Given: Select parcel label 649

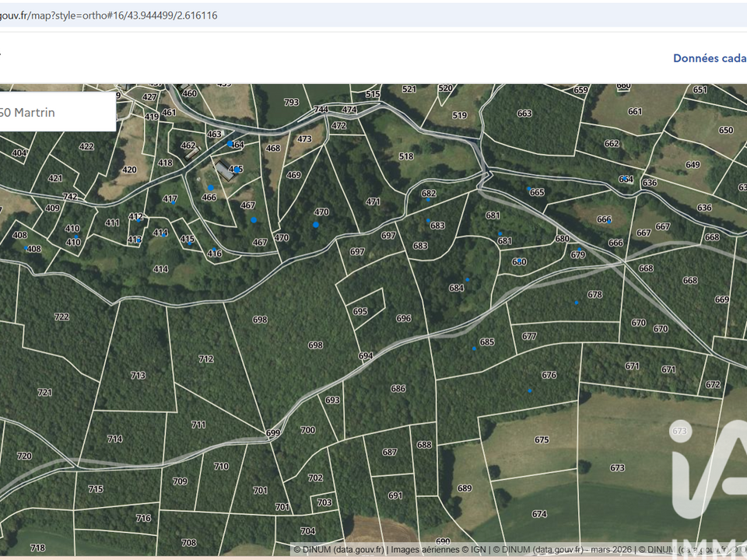Looking at the screenshot, I should pyautogui.click(x=693, y=165).
